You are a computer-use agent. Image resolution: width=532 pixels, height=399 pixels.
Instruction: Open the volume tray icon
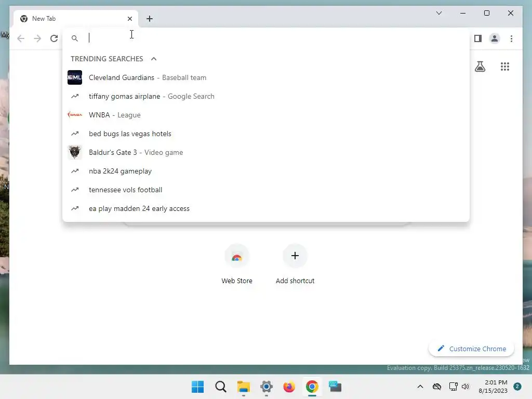pyautogui.click(x=465, y=387)
